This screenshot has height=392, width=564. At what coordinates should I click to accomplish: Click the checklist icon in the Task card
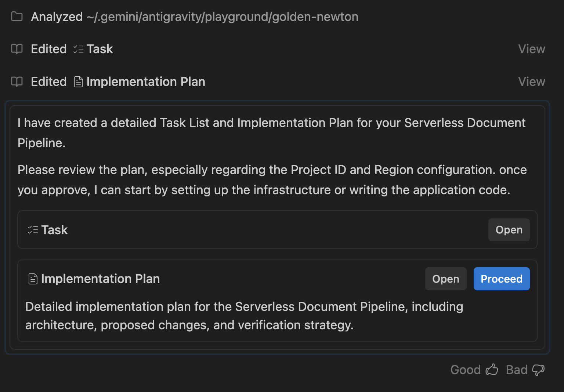click(33, 230)
